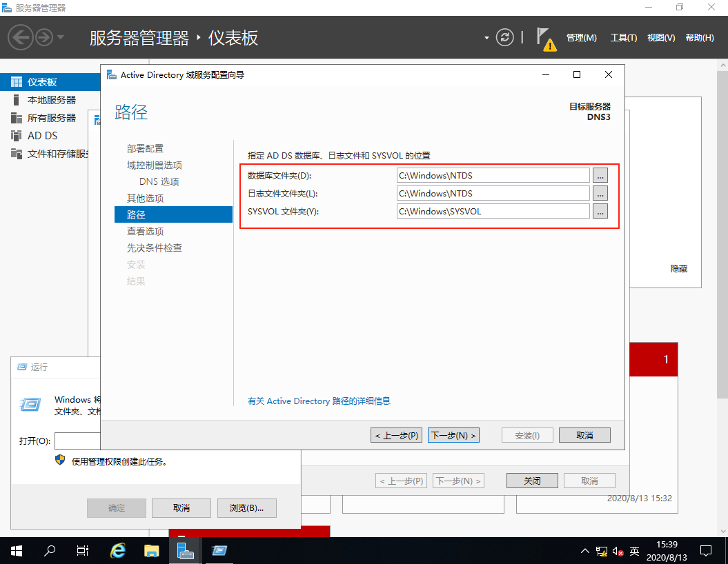Open the Action Center notification icon
The height and width of the screenshot is (564, 728).
pos(706,551)
